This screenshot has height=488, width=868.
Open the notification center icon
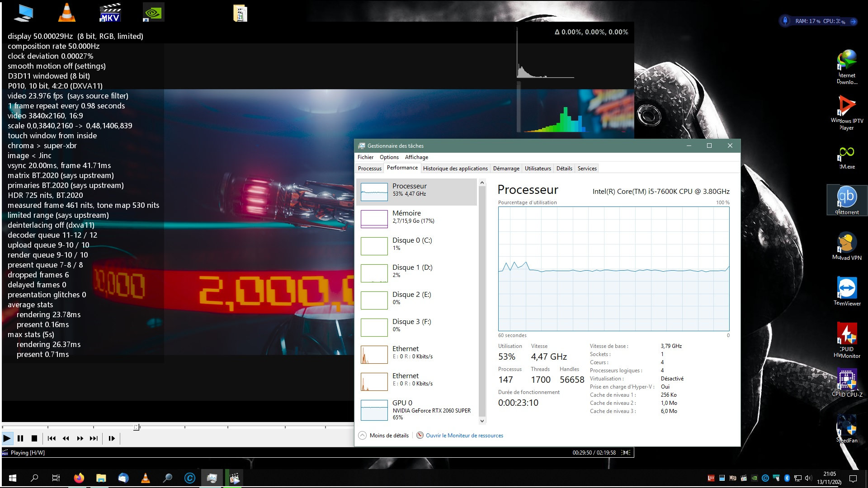click(853, 478)
